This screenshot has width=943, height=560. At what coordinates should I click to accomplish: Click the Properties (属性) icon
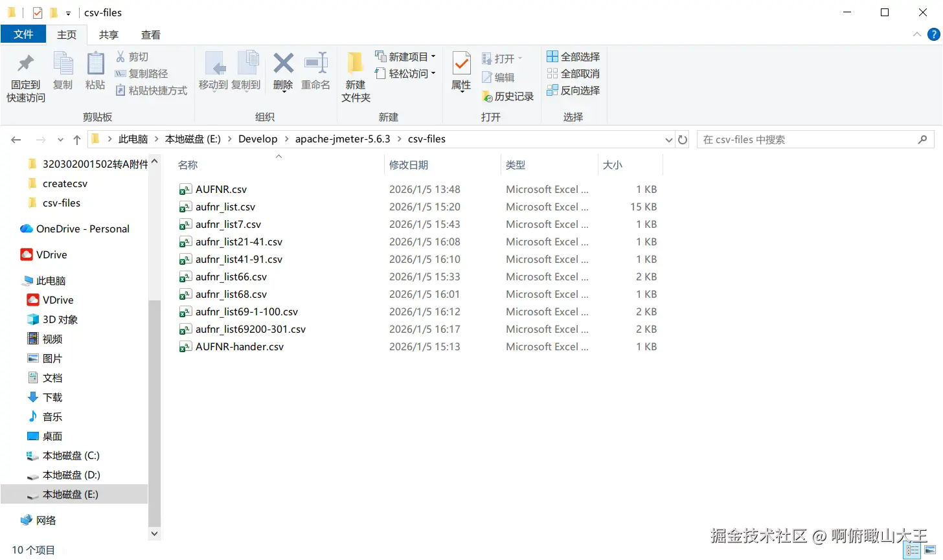[x=461, y=63]
